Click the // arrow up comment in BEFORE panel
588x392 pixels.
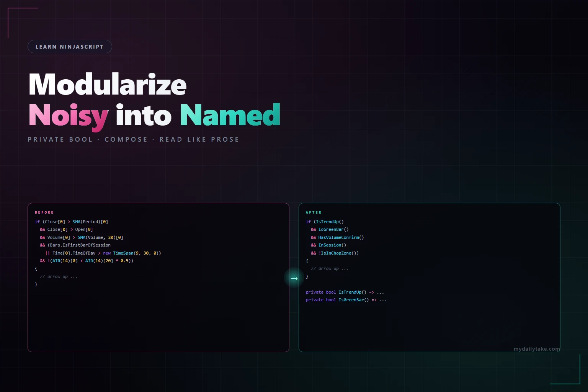[59, 276]
